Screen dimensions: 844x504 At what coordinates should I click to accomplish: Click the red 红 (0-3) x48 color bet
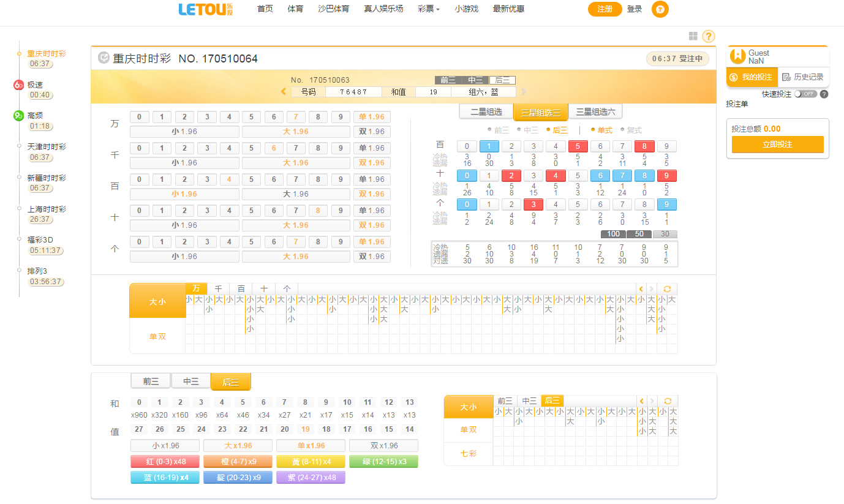(165, 462)
